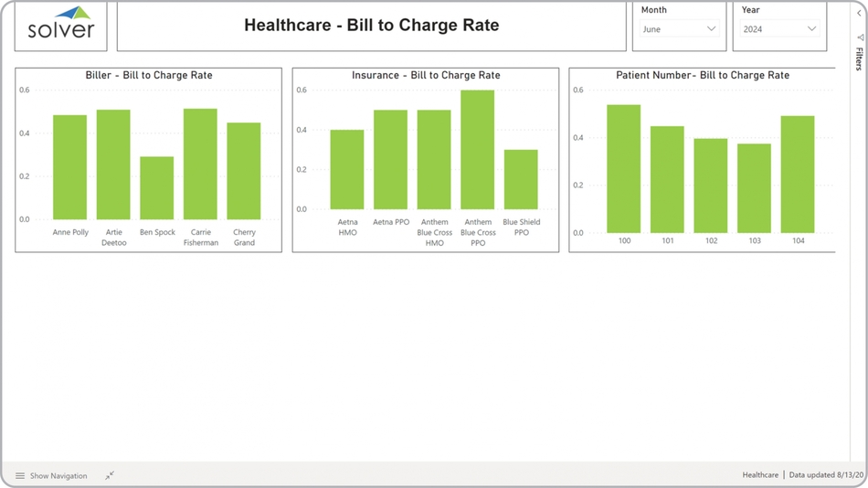Select the bar for patient 103
This screenshot has height=488, width=868.
(x=755, y=188)
